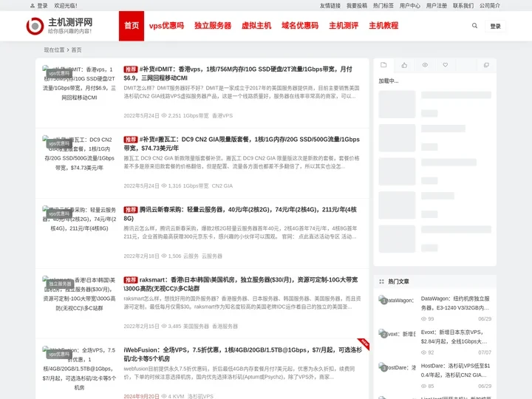Click 美国服务器 tag under raksmart article
The image size is (532, 399).
click(x=196, y=327)
